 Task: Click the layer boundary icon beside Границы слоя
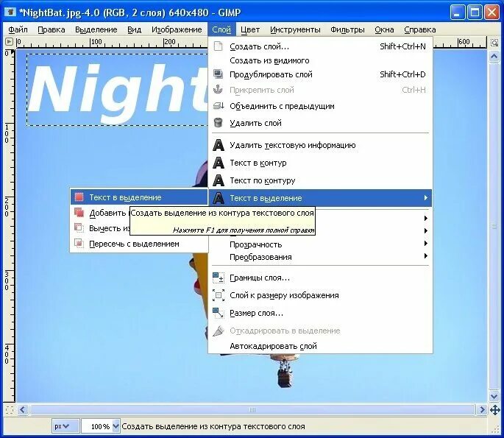219,278
